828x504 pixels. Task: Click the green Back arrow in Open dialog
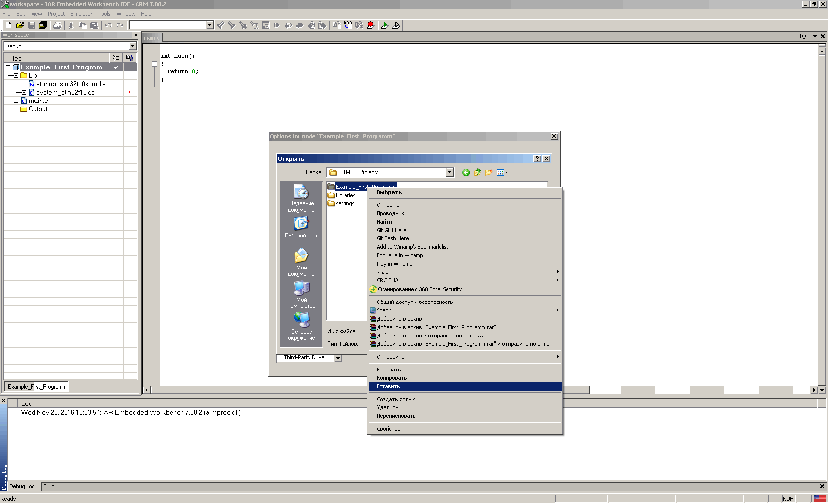466,172
